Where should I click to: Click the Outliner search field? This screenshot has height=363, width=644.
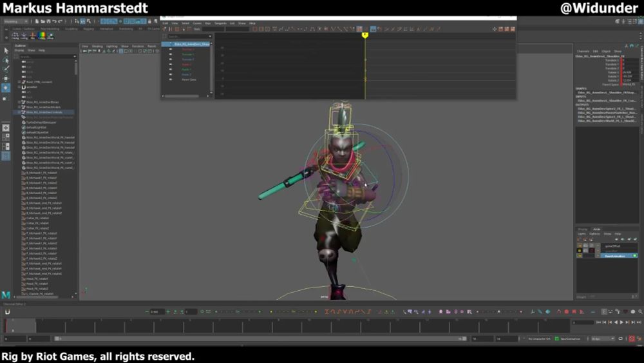[46, 56]
